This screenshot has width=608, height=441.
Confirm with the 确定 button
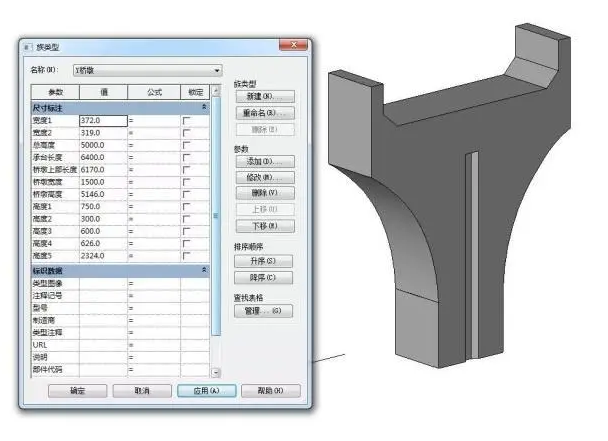click(x=78, y=391)
